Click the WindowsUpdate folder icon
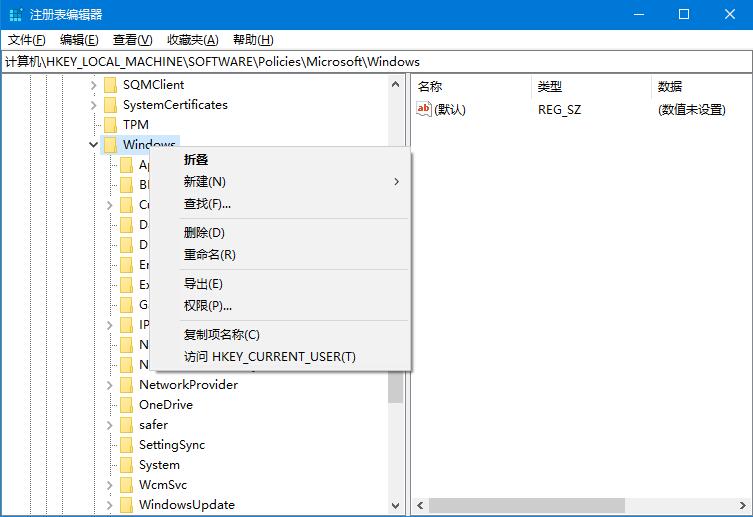753x517 pixels. tap(126, 505)
